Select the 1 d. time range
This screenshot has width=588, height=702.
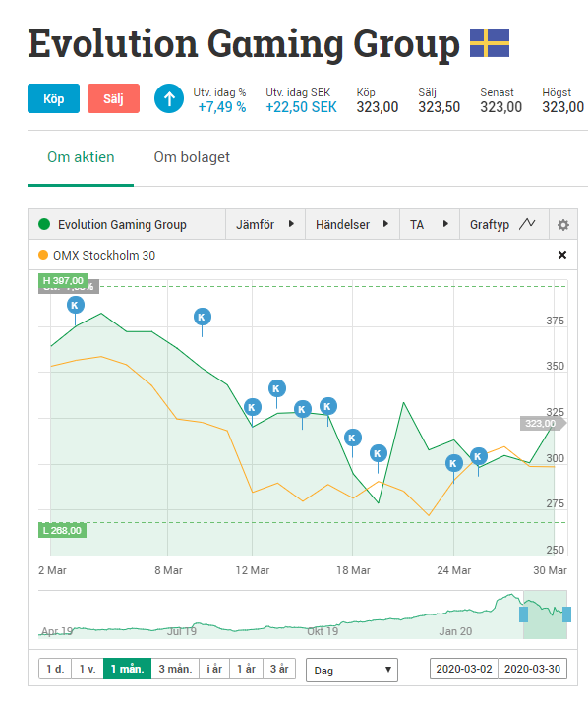click(55, 669)
